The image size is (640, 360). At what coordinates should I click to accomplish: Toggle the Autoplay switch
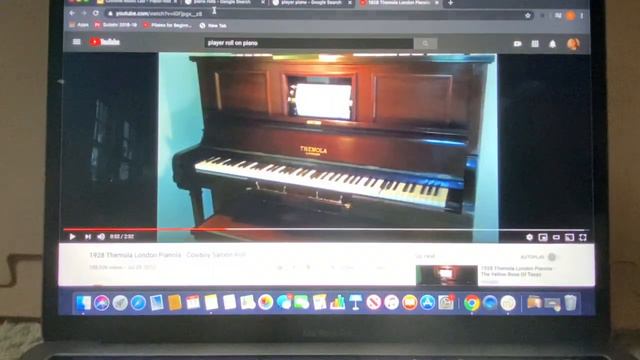pos(552,257)
